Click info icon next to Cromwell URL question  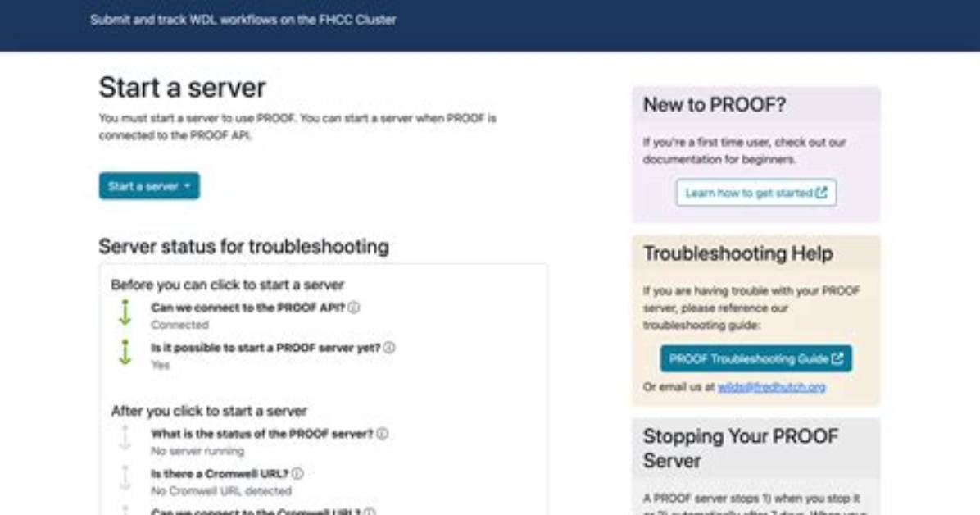coord(297,473)
